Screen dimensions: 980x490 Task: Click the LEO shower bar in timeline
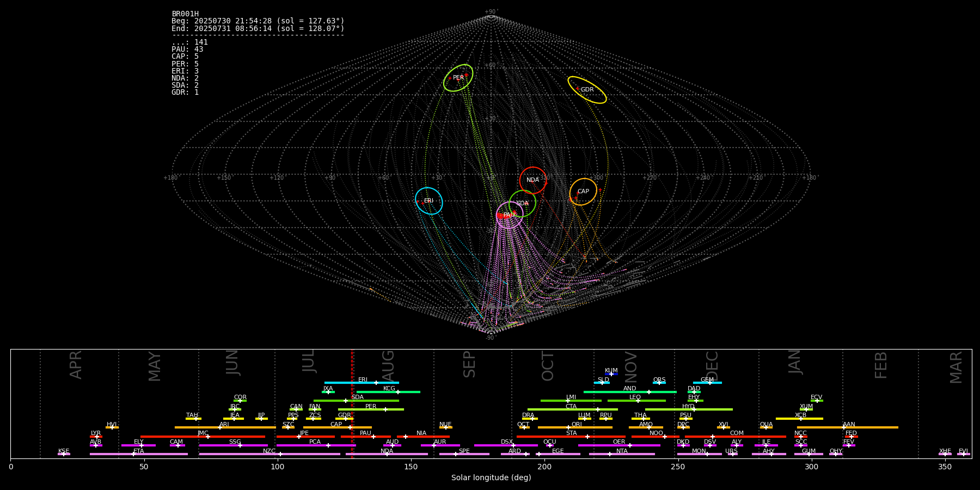(636, 401)
